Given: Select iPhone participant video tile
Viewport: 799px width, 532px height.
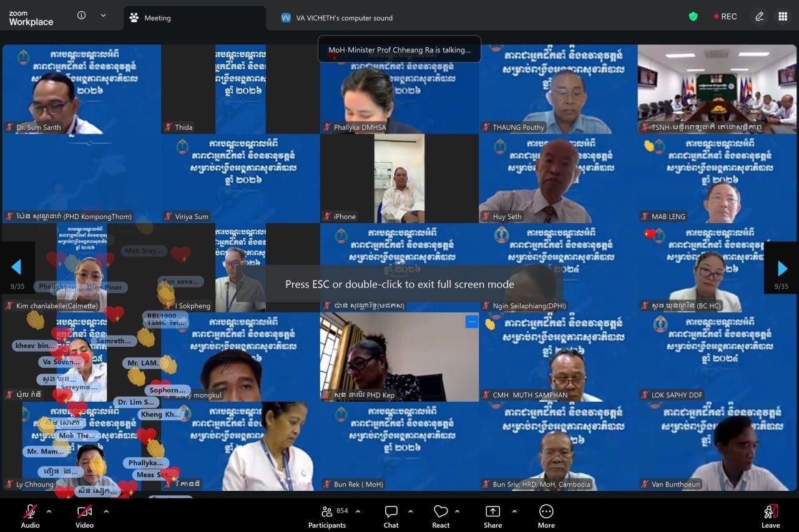Looking at the screenshot, I should click(399, 178).
